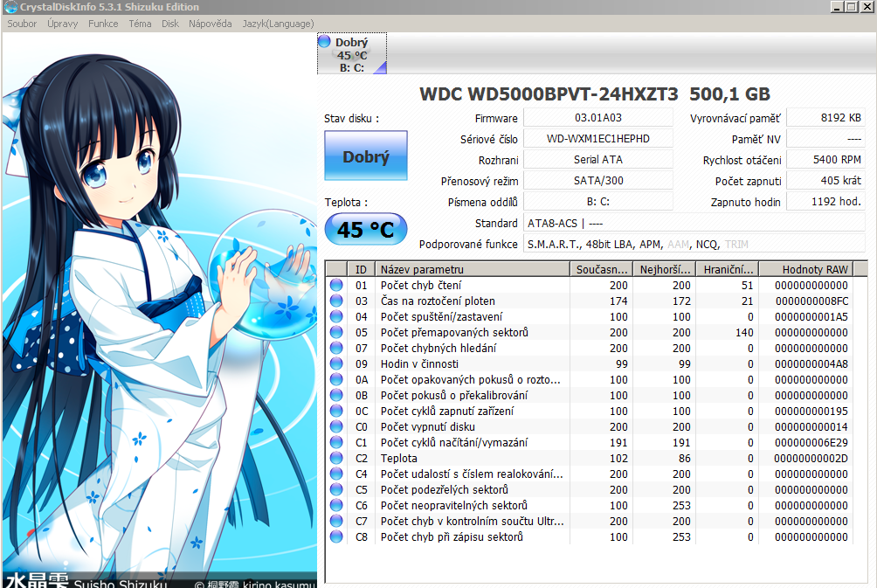
Task: Click the power-on count field 405 krát
Action: point(826,181)
